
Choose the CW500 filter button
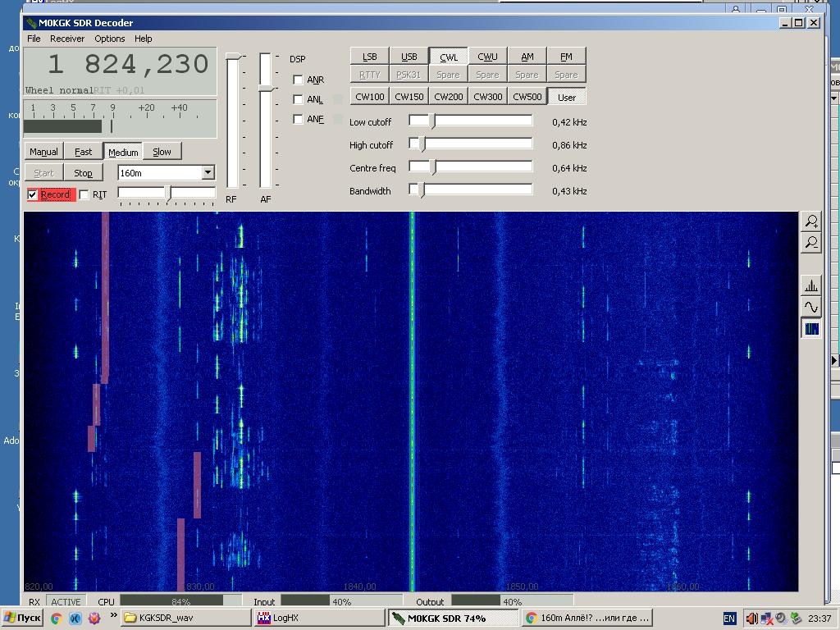527,96
